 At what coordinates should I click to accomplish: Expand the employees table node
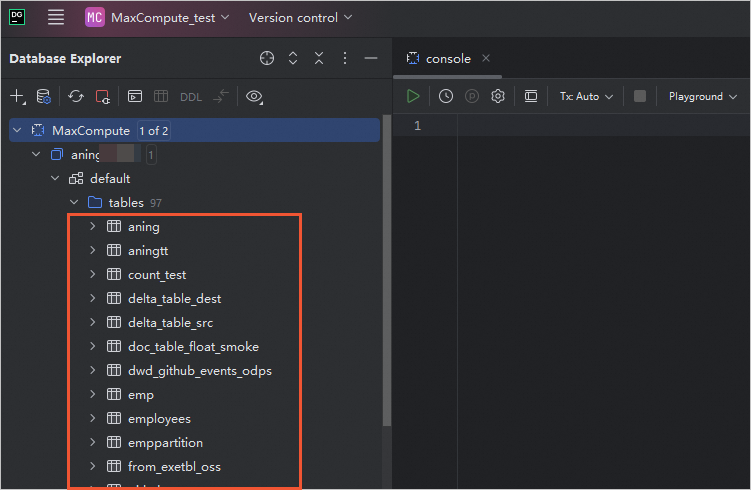pos(93,418)
